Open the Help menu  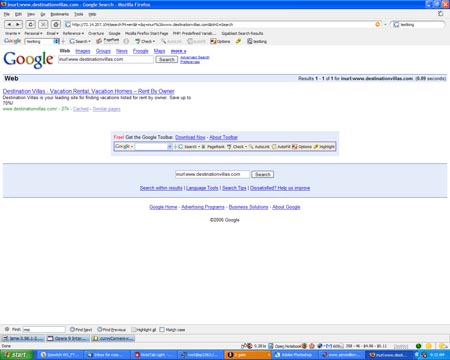coord(92,14)
